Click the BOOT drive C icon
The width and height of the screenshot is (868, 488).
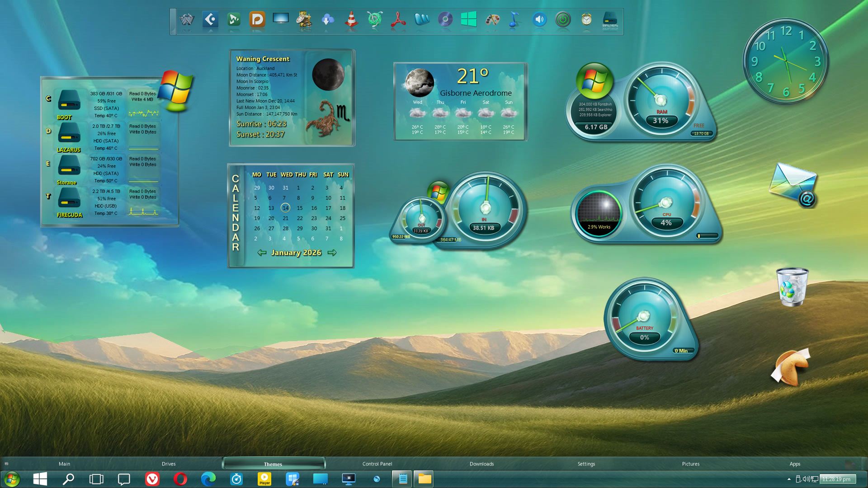(69, 100)
